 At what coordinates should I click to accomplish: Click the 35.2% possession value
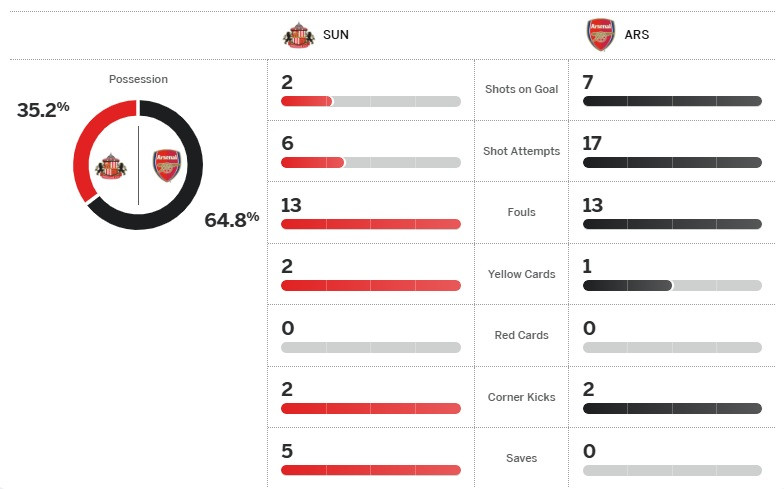coord(43,109)
